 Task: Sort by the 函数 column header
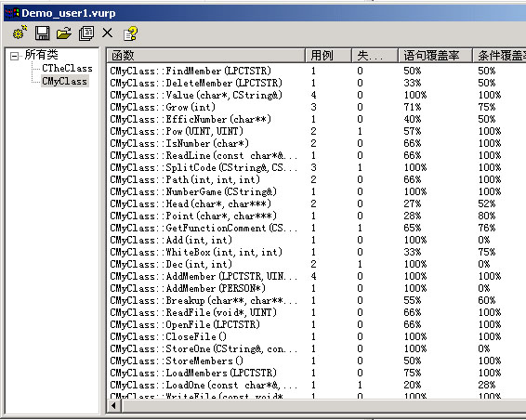point(205,56)
